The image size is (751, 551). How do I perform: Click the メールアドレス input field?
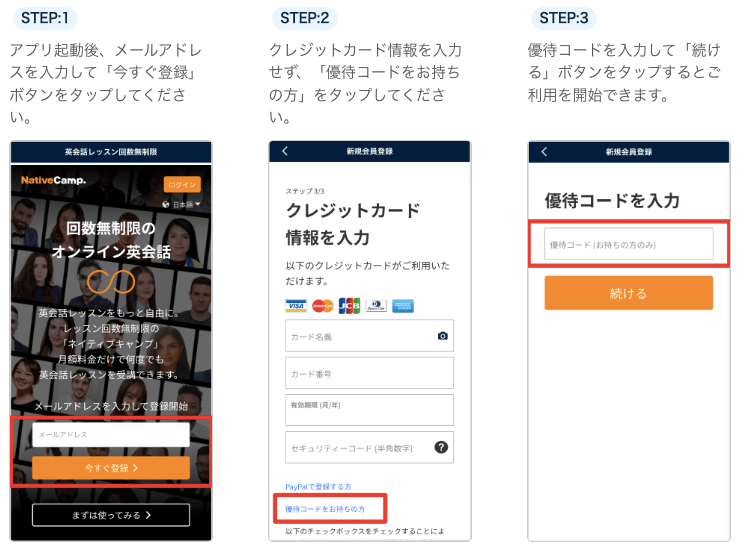tap(111, 434)
